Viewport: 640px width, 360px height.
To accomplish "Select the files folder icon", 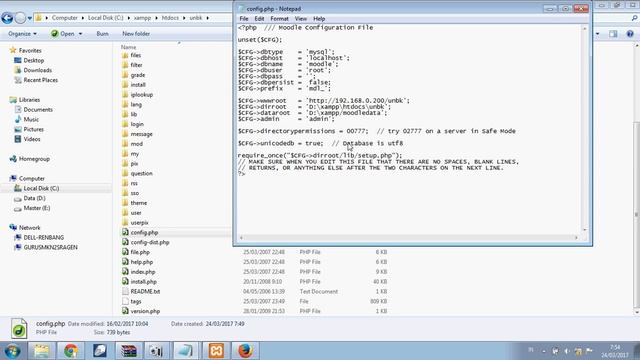I will pyautogui.click(x=125, y=55).
